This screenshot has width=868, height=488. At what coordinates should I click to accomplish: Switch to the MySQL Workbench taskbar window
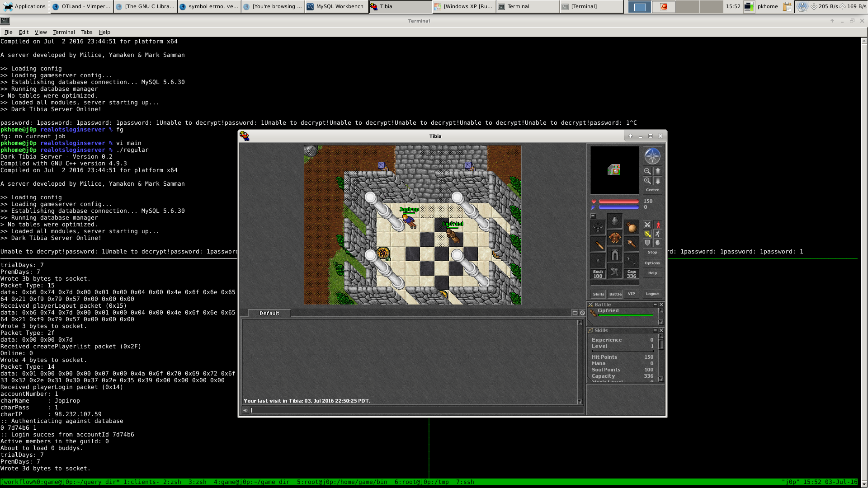pyautogui.click(x=336, y=6)
